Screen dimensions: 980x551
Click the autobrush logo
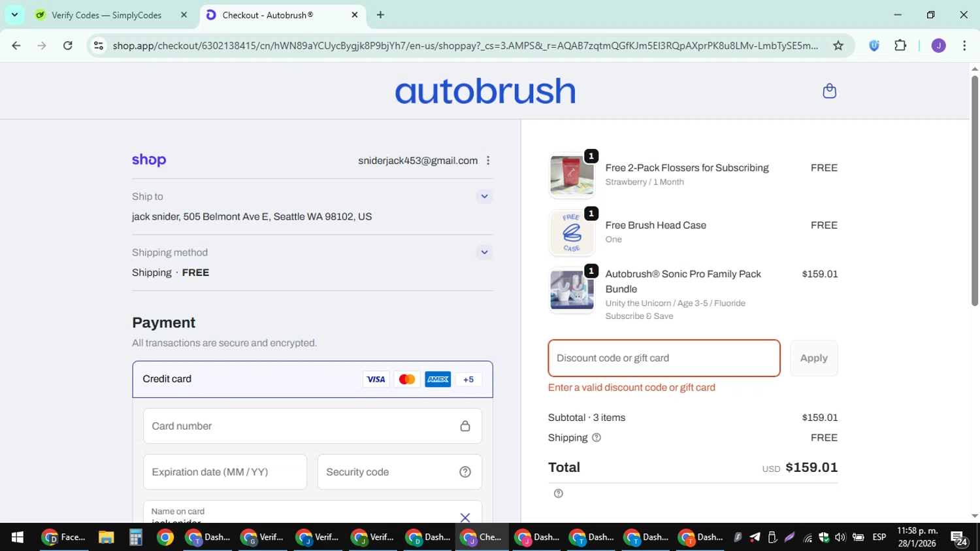point(485,91)
